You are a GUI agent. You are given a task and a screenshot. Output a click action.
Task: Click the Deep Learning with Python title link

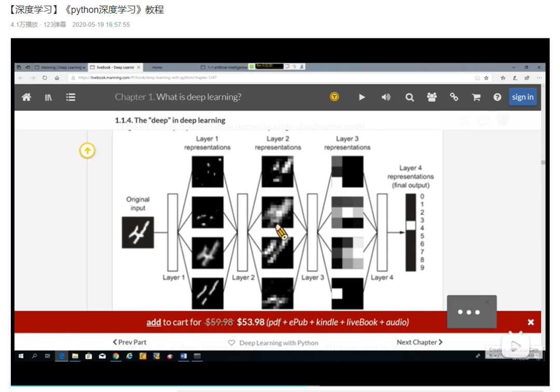(278, 343)
